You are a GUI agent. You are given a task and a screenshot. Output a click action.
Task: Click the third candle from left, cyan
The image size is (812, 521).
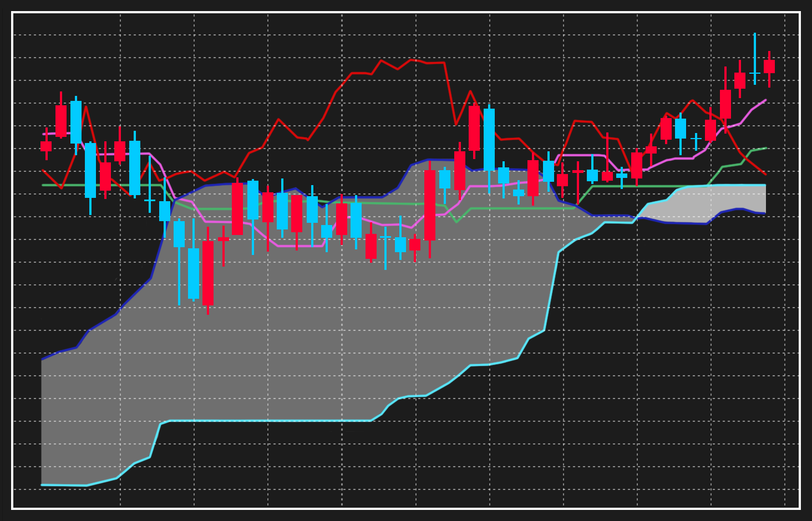pos(76,122)
